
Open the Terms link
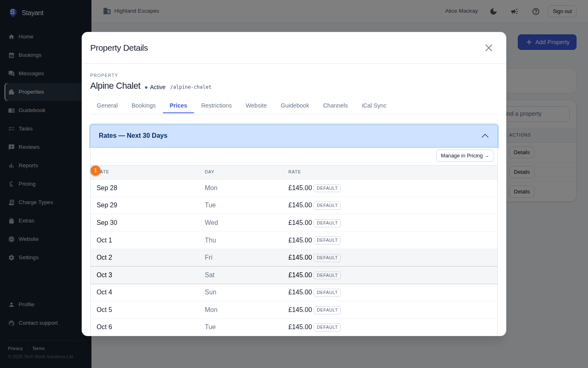38,348
